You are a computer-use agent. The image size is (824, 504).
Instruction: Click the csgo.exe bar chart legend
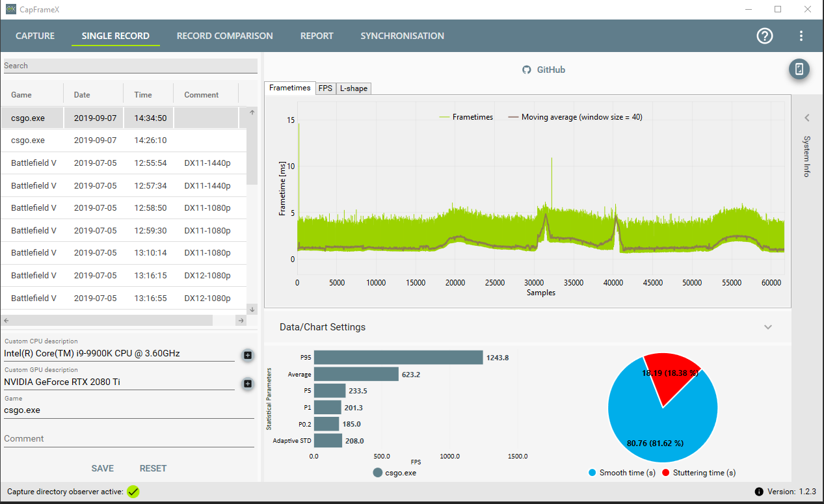[x=395, y=473]
